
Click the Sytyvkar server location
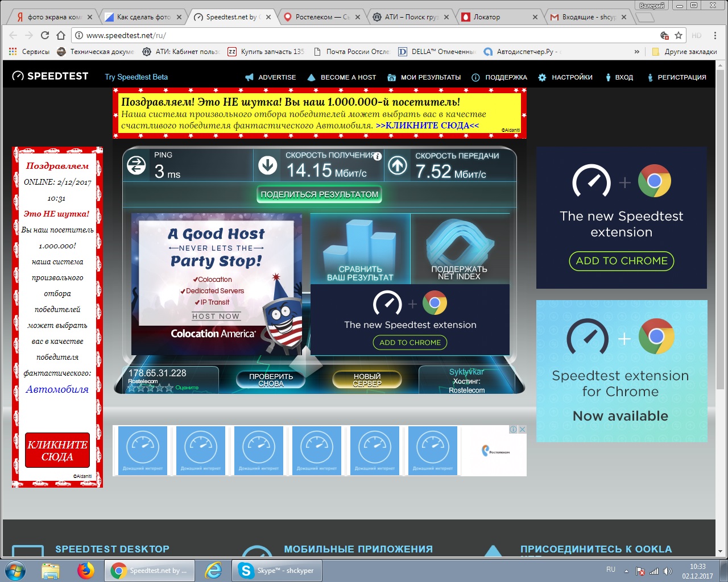tap(466, 372)
